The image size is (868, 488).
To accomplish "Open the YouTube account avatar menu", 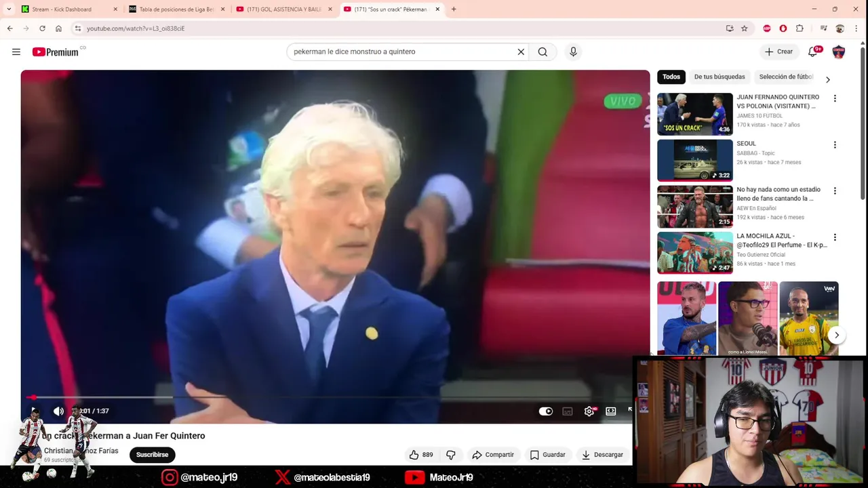I will 839,52.
